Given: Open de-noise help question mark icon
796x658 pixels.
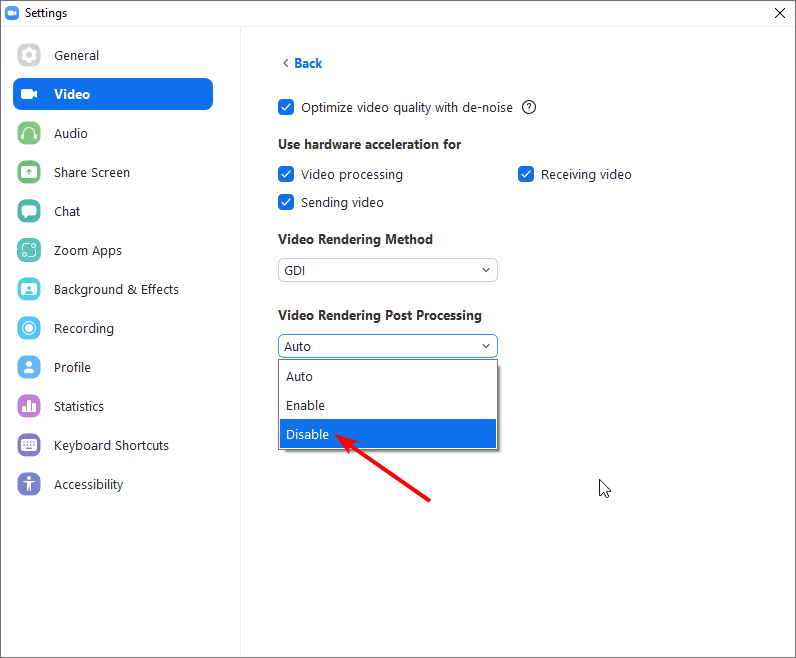Looking at the screenshot, I should [529, 107].
